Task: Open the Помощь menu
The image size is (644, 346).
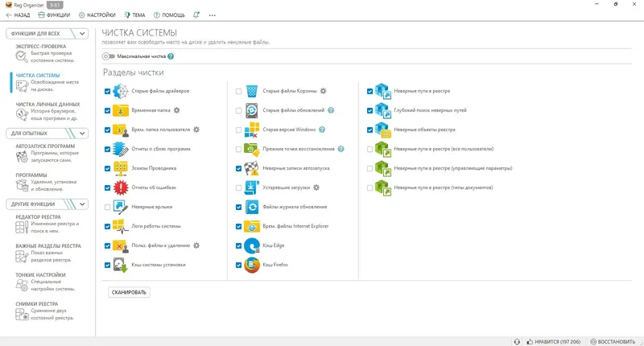Action: coord(169,14)
